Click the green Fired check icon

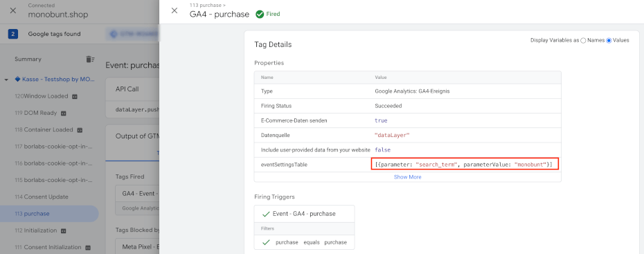pyautogui.click(x=260, y=15)
